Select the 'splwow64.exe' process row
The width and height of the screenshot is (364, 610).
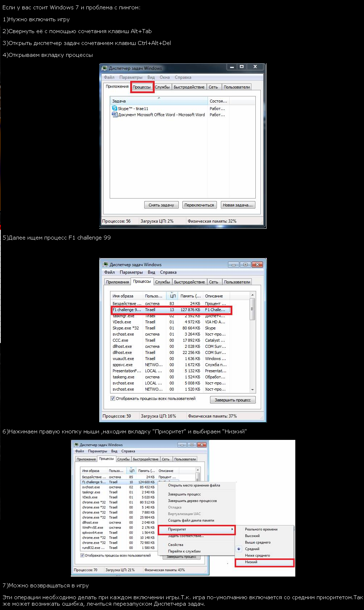click(x=119, y=533)
